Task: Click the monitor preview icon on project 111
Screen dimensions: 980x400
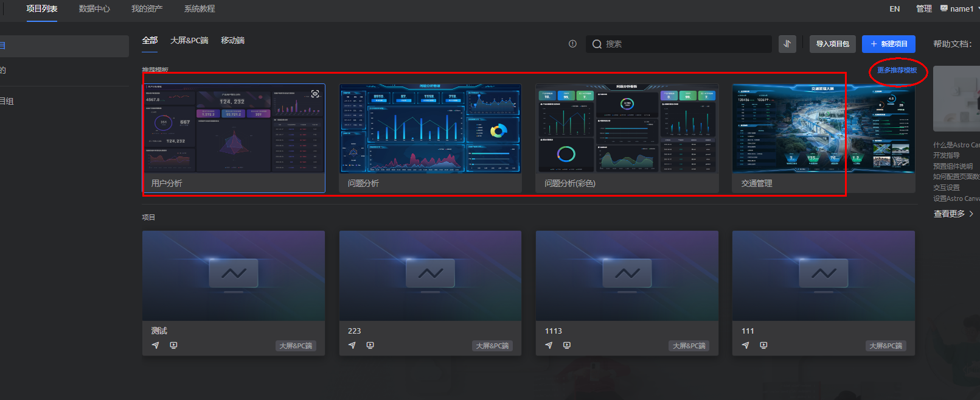Action: coord(763,345)
